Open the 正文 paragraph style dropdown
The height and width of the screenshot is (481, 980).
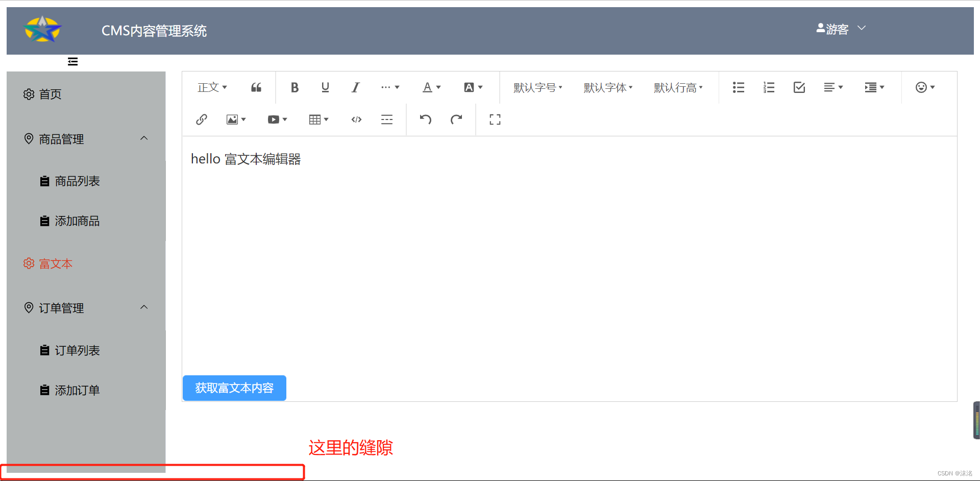pos(212,87)
